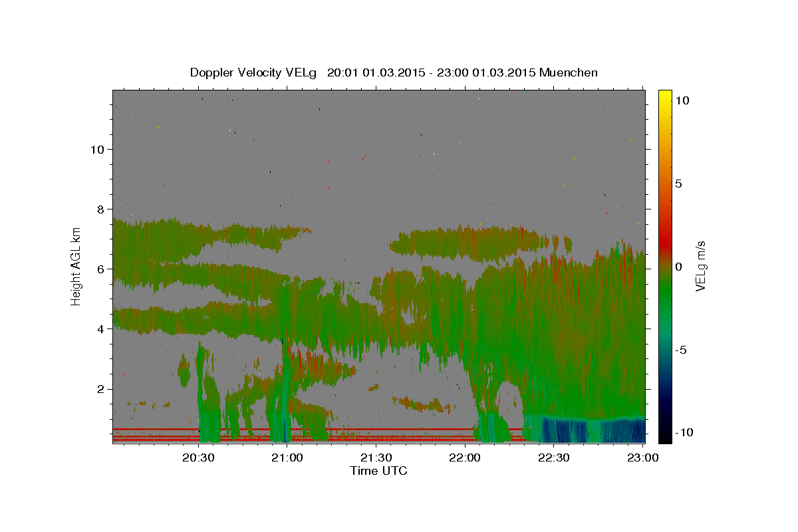
Task: Click the height tick label 8
Action: [x=102, y=209]
